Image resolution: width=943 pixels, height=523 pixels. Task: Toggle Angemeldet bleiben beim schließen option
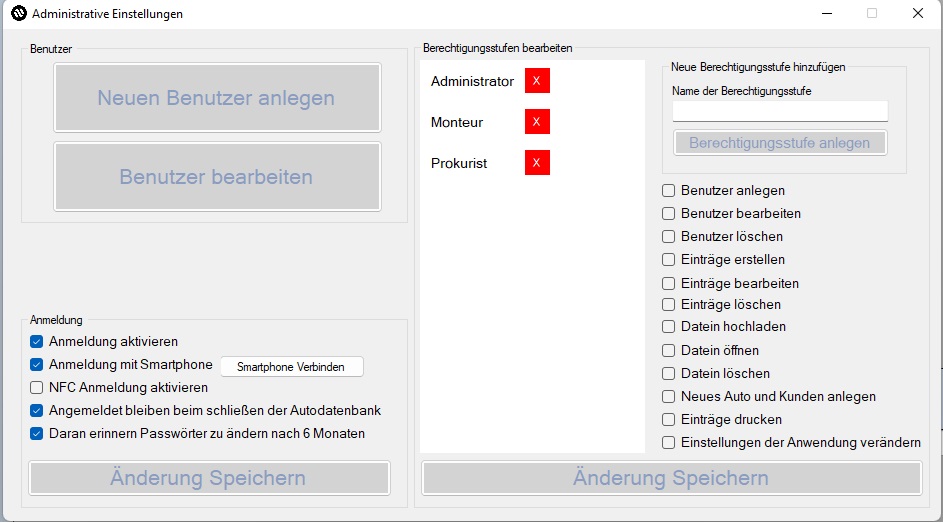tap(37, 410)
